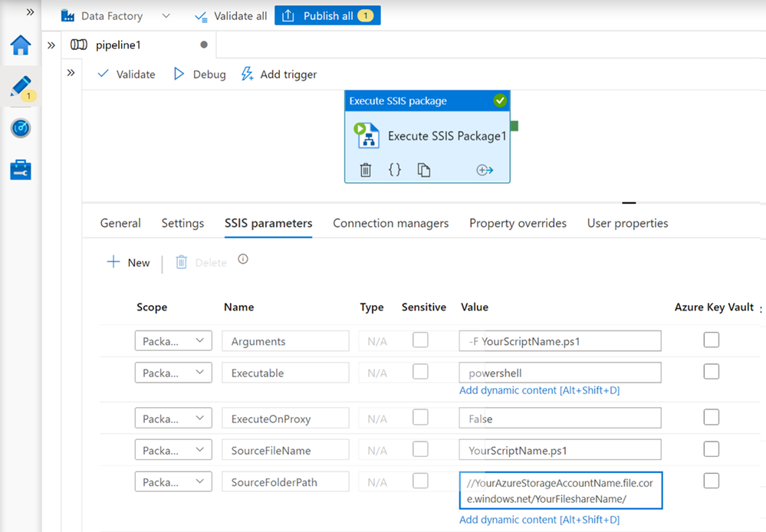766x532 pixels.
Task: Click Add trigger
Action: [x=279, y=74]
